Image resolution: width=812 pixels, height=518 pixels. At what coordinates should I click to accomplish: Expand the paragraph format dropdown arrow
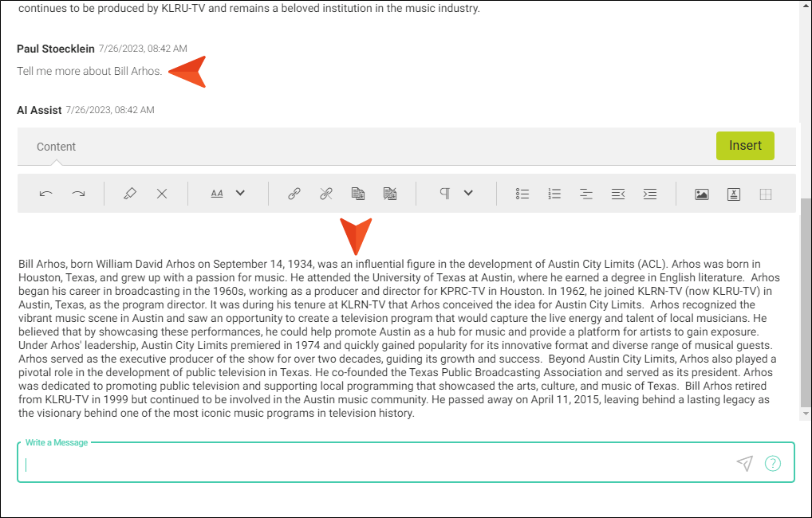(468, 193)
